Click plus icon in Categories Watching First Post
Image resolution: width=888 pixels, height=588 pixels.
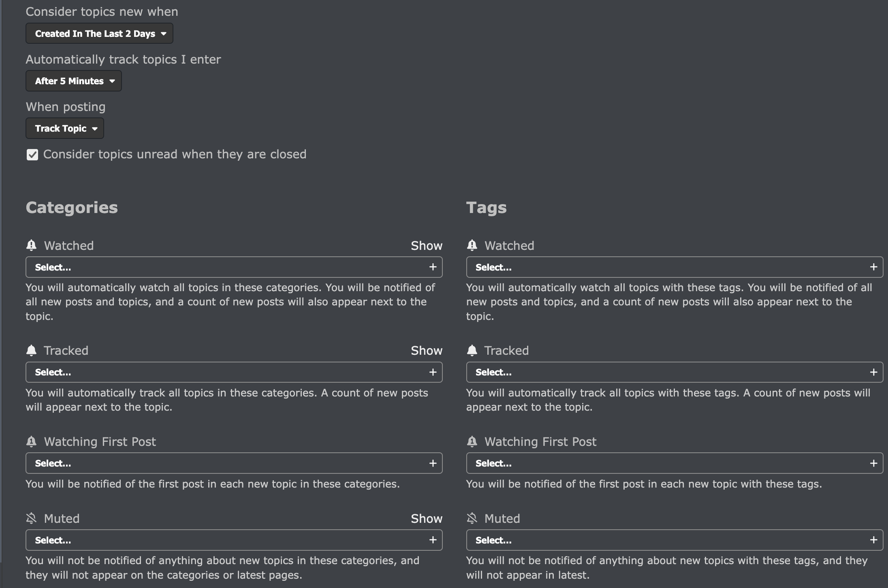[433, 463]
